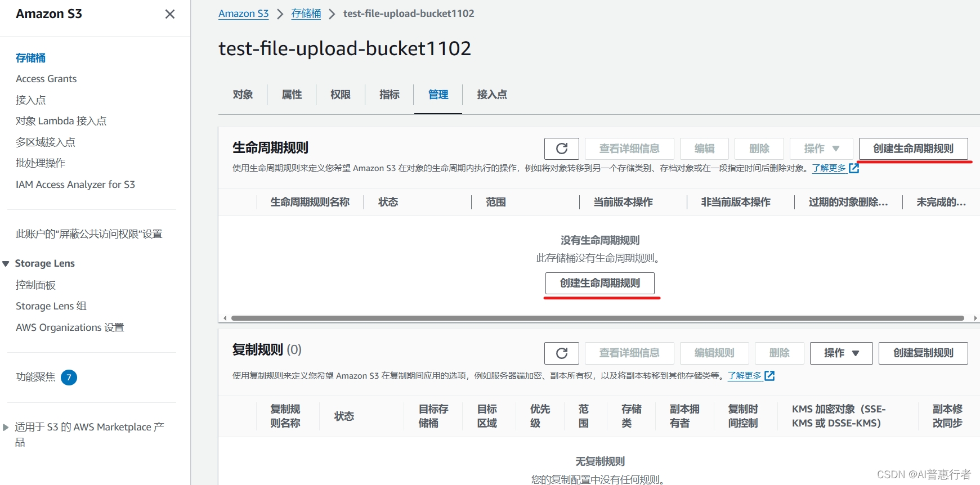
Task: Click 当前版本操作 column header
Action: [x=623, y=202]
